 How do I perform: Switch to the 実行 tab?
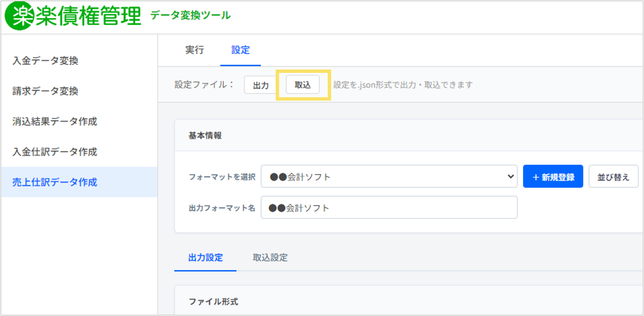[x=195, y=50]
